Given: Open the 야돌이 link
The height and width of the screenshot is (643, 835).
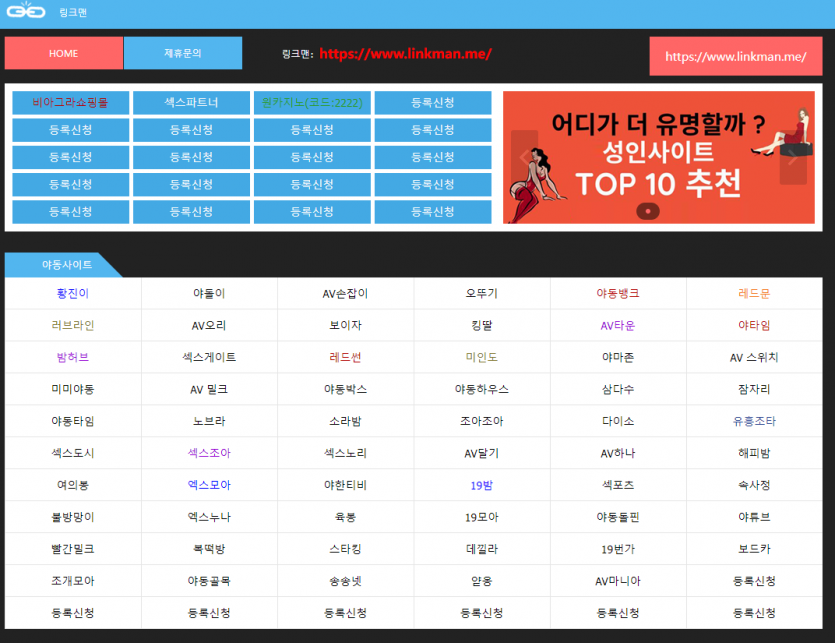Looking at the screenshot, I should tap(209, 294).
